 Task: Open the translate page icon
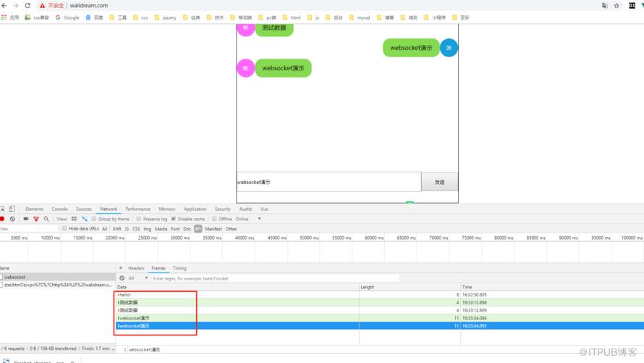point(605,5)
